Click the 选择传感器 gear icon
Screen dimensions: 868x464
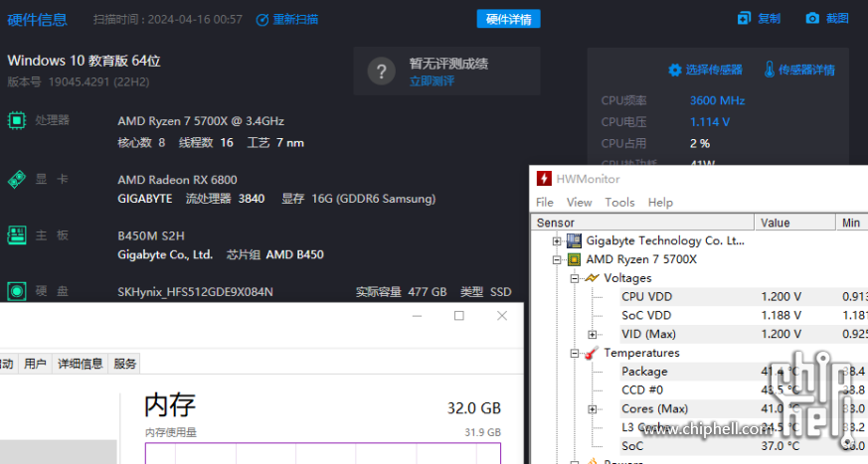(674, 71)
